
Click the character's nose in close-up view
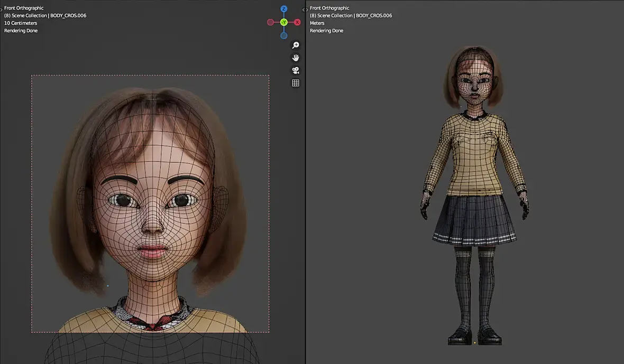(153, 225)
